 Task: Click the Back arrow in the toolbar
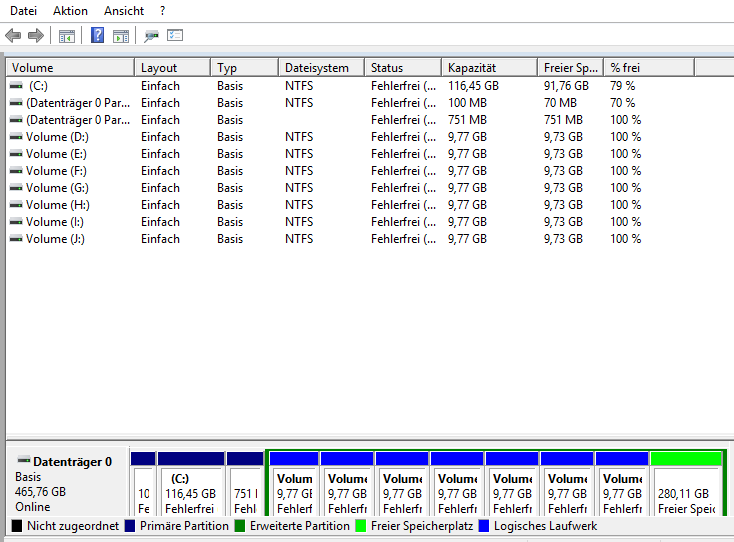(13, 36)
